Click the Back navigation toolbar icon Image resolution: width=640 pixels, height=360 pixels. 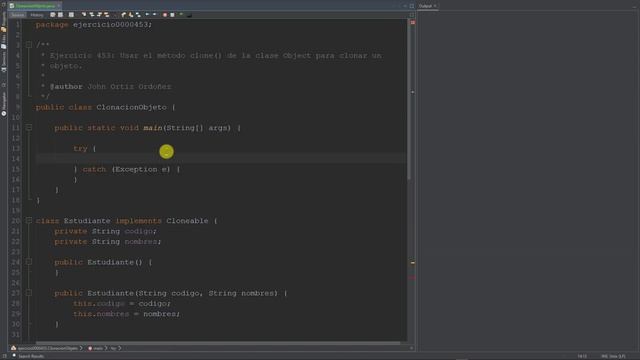60,15
